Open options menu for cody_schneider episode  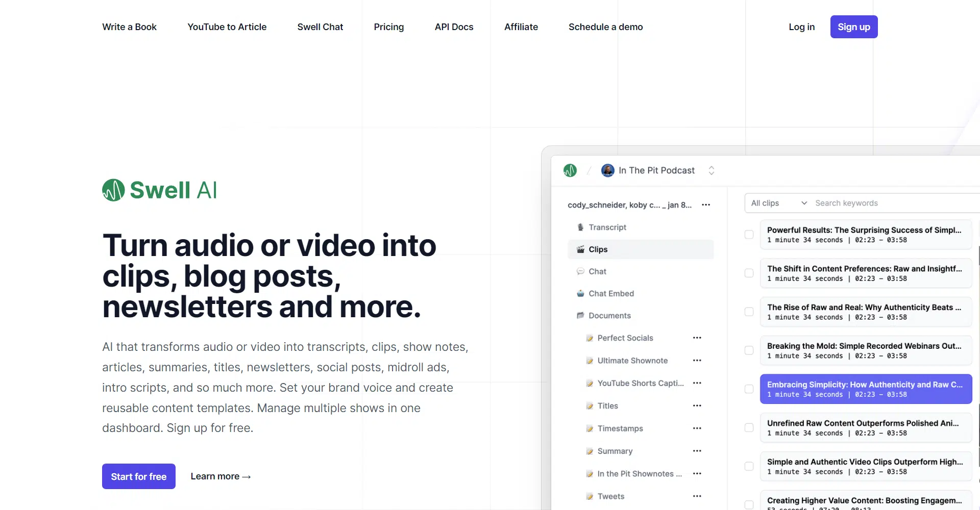706,205
